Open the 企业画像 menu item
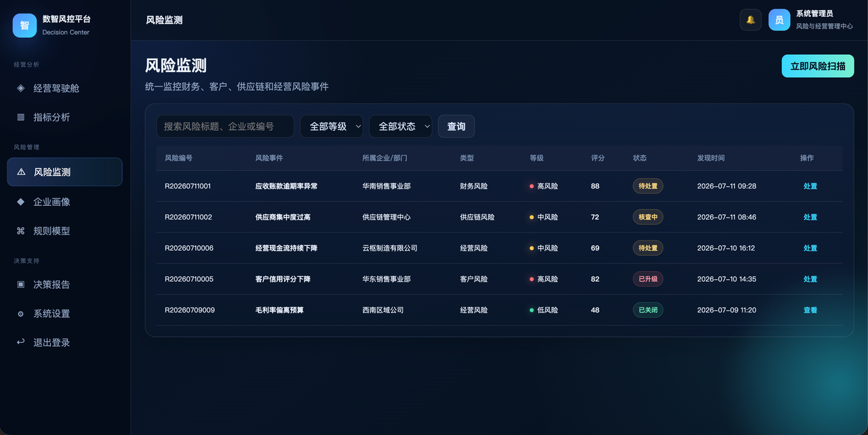The height and width of the screenshot is (435, 868). pyautogui.click(x=64, y=201)
